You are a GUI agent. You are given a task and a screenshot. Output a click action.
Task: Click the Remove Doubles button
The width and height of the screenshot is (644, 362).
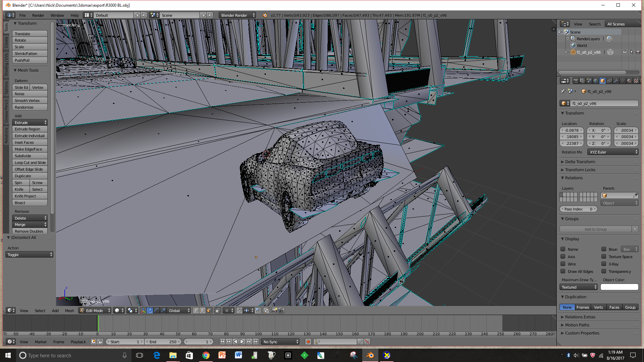click(x=29, y=231)
